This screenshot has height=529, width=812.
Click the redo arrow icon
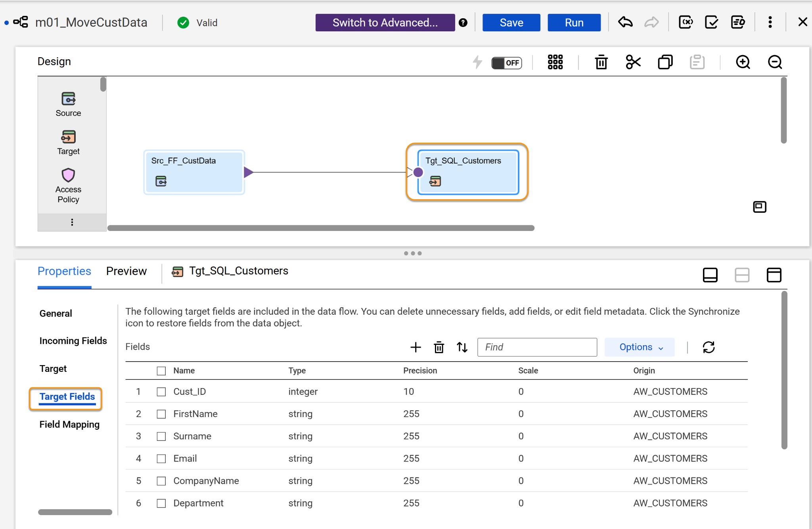coord(651,22)
